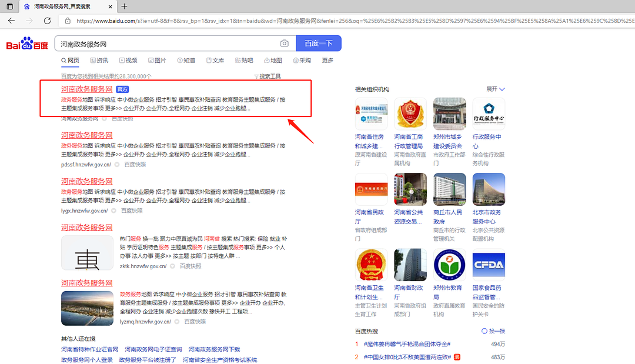Click the browser back arrow
The height and width of the screenshot is (364, 635).
(x=11, y=21)
